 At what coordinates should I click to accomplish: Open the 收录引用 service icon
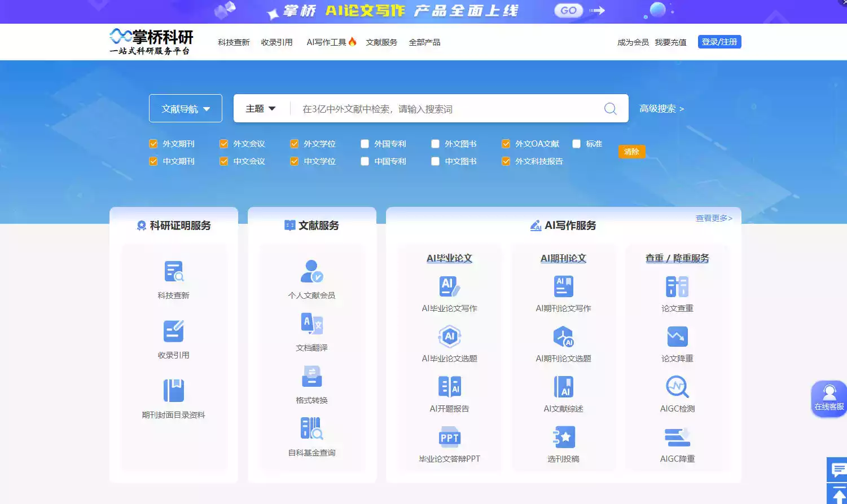point(174,331)
